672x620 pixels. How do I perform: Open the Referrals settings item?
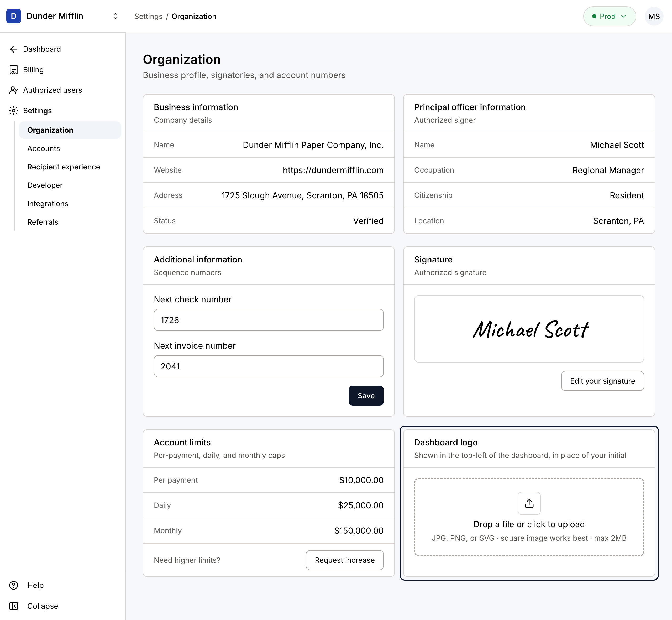pyautogui.click(x=43, y=222)
